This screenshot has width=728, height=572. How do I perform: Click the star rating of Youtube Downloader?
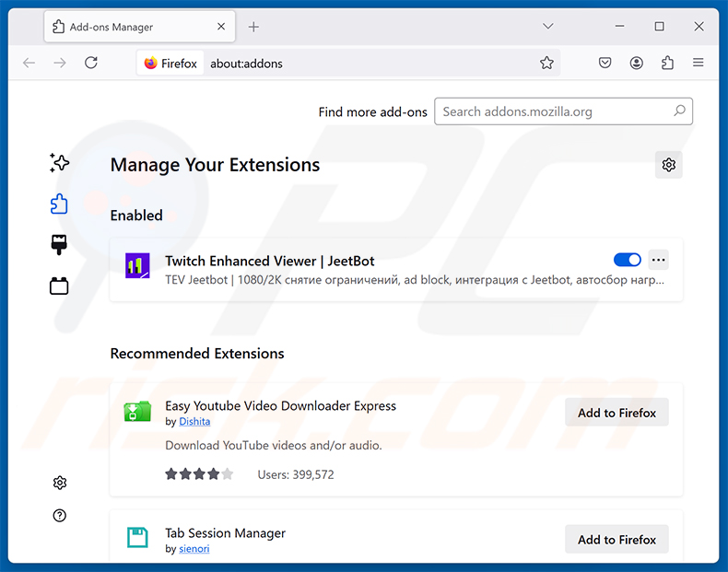tap(199, 474)
